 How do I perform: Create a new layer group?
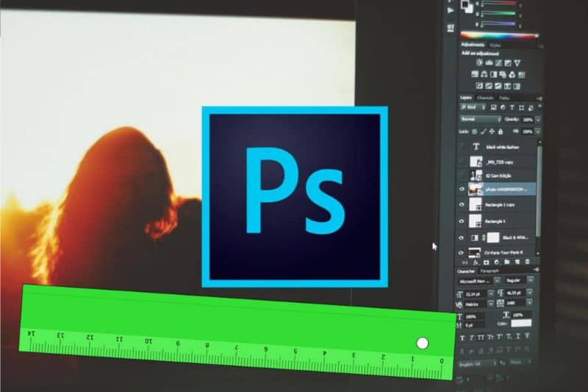507,262
